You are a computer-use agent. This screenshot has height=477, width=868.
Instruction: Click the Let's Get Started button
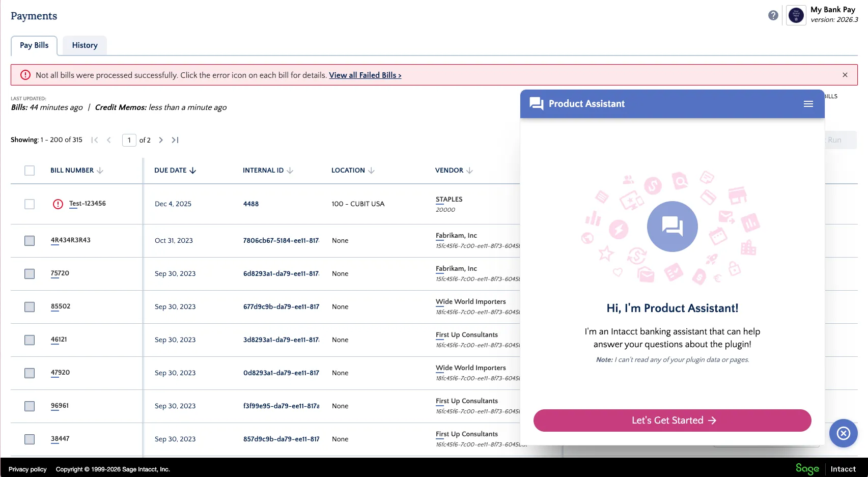tap(672, 420)
